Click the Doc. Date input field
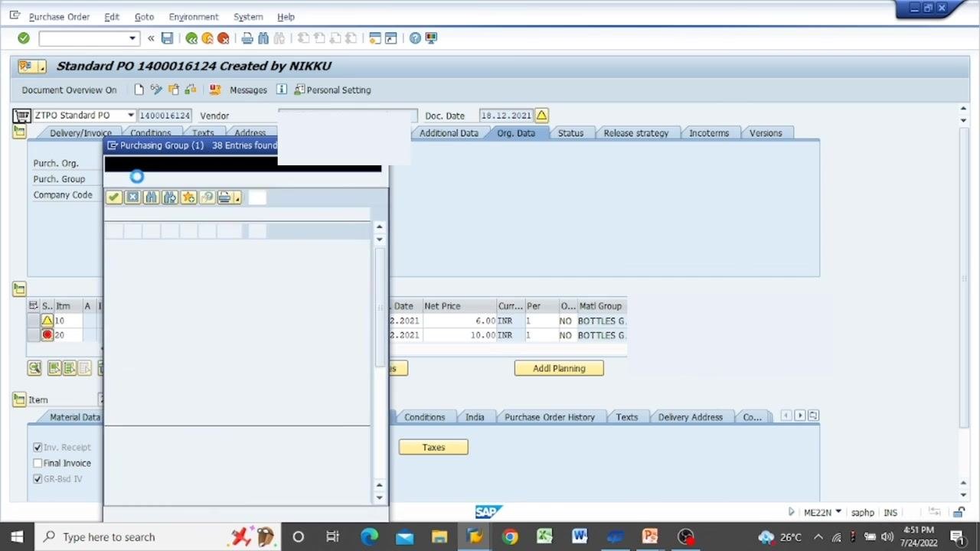Screen dimensions: 980x551 [506, 116]
